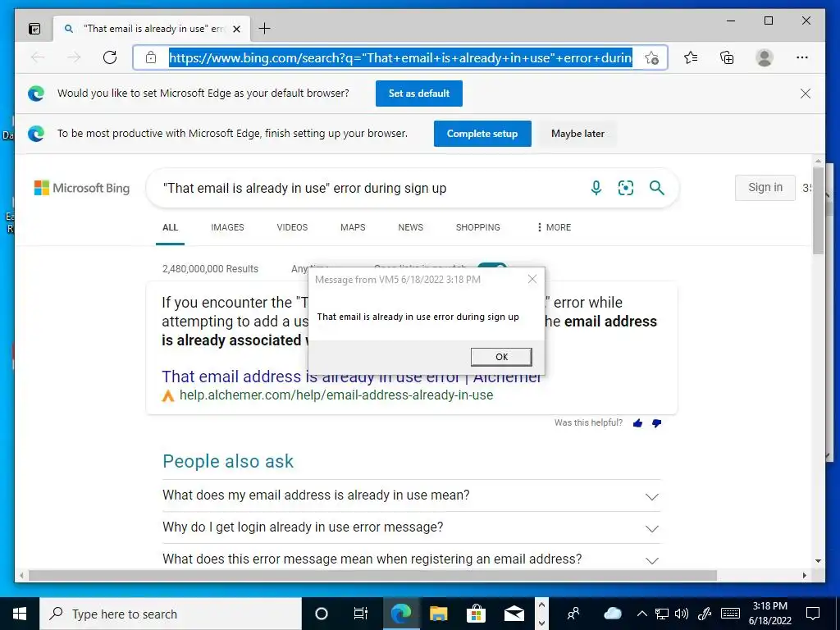
Task: Open Bing visual search camera icon
Action: tap(626, 188)
